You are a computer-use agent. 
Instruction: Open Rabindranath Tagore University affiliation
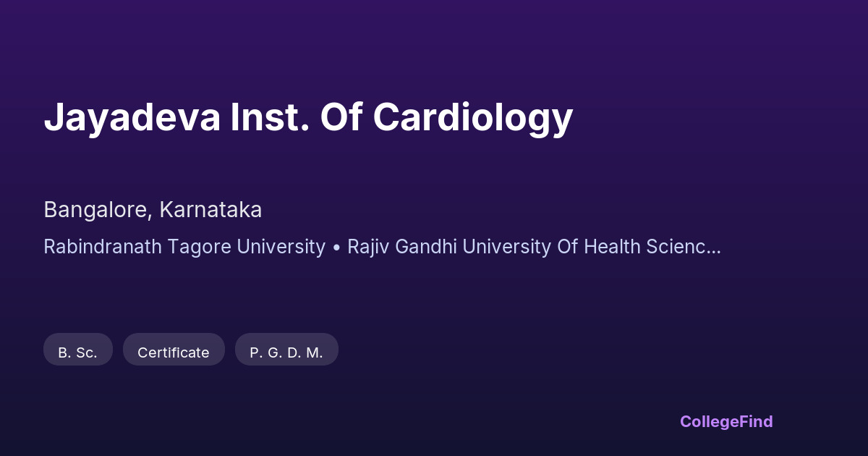tap(184, 247)
